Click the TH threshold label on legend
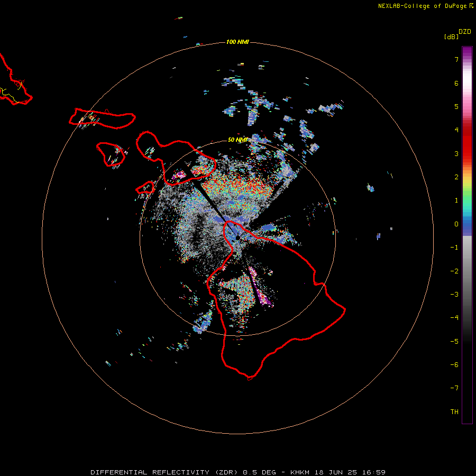This screenshot has width=476, height=476. (454, 412)
